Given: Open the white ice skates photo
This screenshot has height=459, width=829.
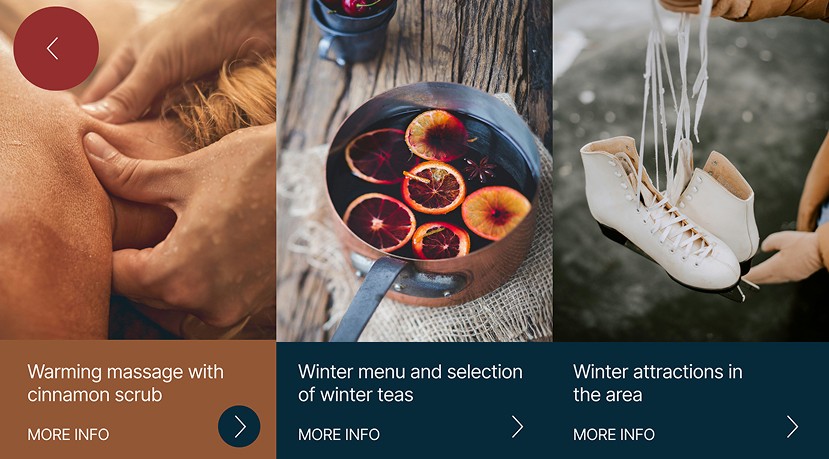Looking at the screenshot, I should point(691,171).
